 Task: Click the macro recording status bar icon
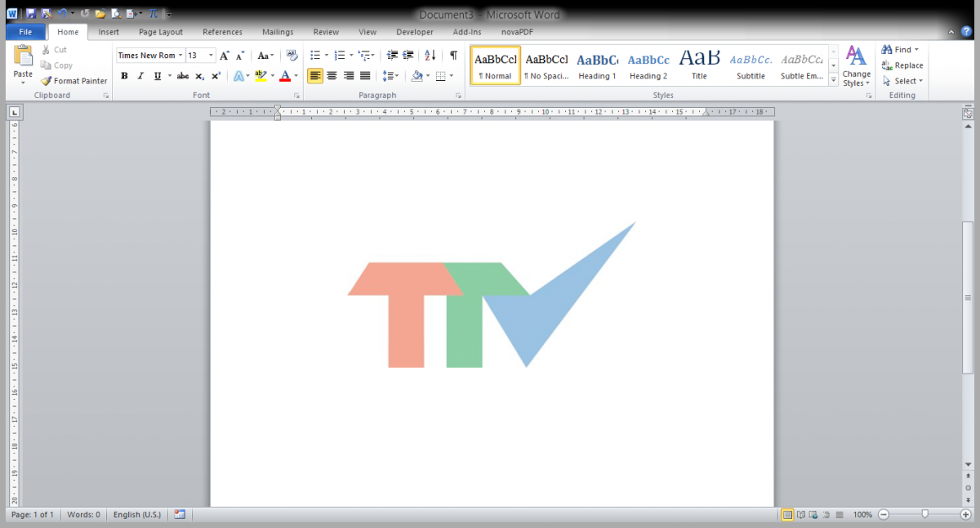click(x=180, y=515)
